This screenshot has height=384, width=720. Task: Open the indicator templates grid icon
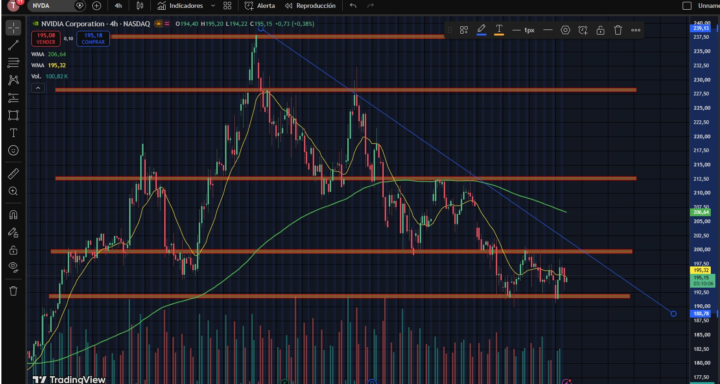point(227,6)
